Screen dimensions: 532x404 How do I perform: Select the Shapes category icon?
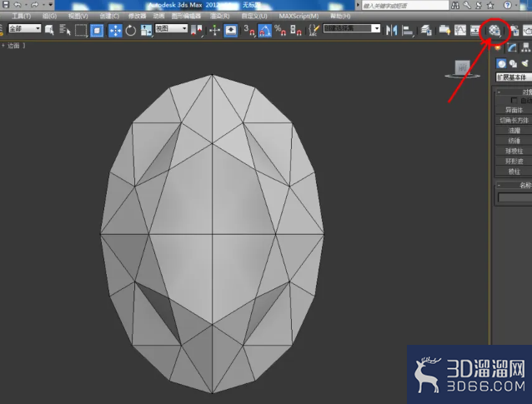[x=514, y=63]
